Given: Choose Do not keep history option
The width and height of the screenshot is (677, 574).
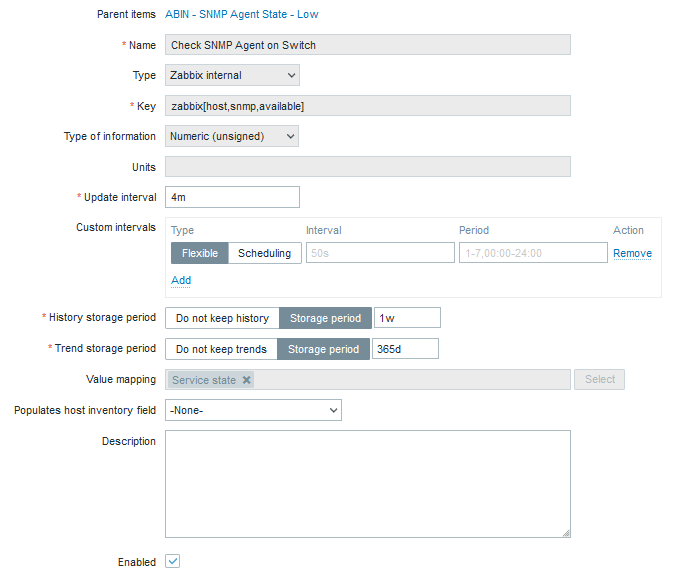Looking at the screenshot, I should (x=222, y=318).
